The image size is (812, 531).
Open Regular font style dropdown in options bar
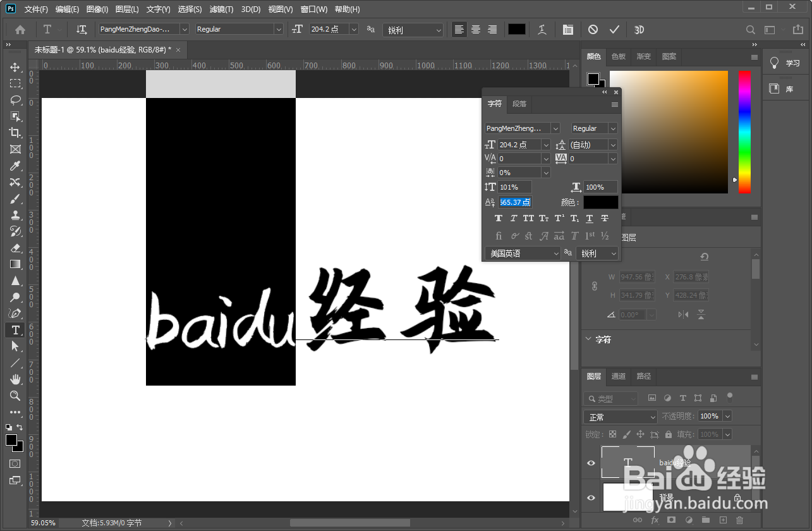(x=279, y=29)
